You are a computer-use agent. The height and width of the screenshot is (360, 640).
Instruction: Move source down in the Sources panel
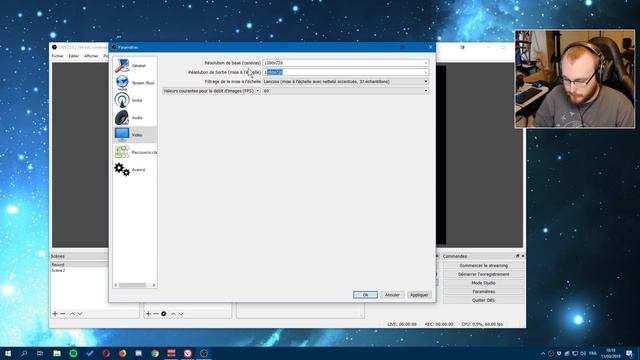(x=181, y=313)
